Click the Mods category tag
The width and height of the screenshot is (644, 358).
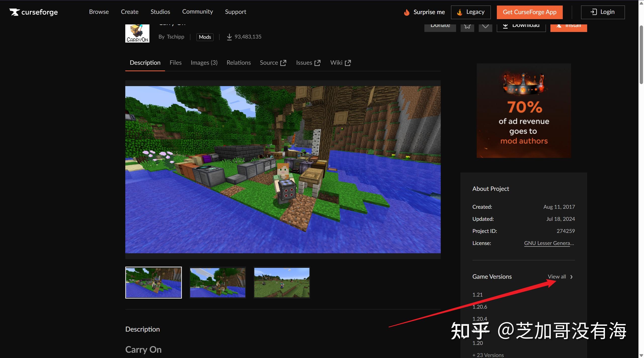pos(205,37)
